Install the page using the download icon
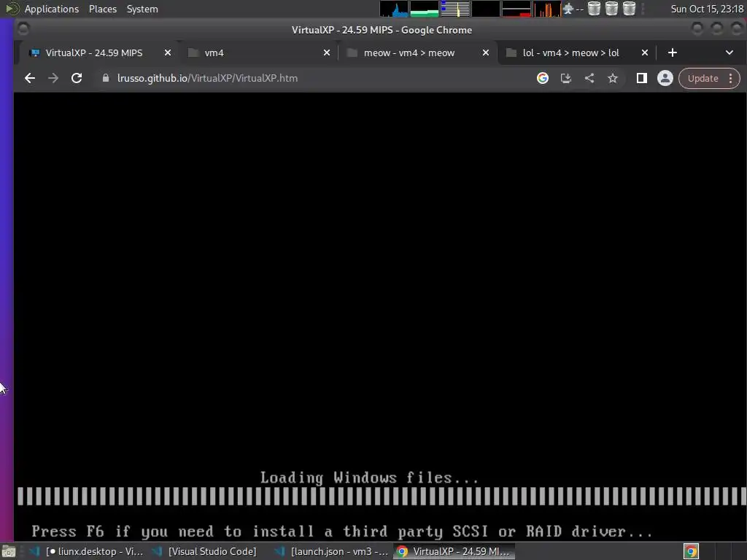The image size is (747, 560). (565, 78)
